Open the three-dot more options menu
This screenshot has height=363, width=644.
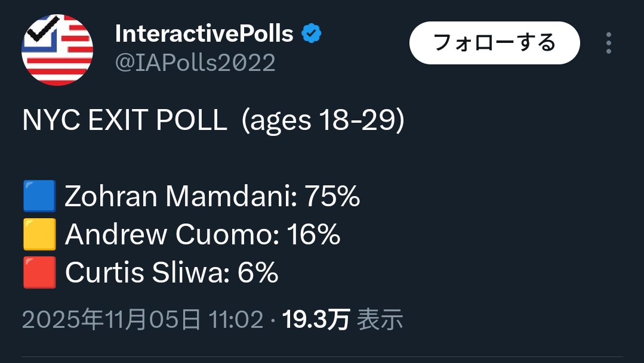pyautogui.click(x=608, y=44)
